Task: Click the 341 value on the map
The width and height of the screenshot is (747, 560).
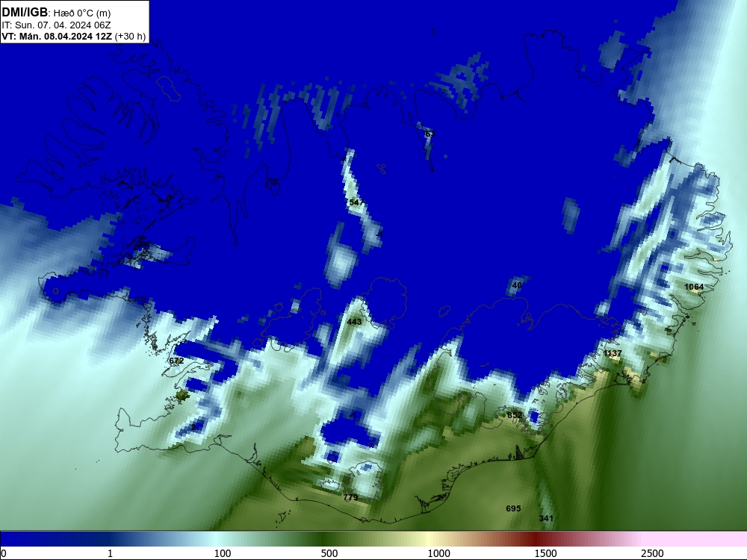Action: point(546,518)
